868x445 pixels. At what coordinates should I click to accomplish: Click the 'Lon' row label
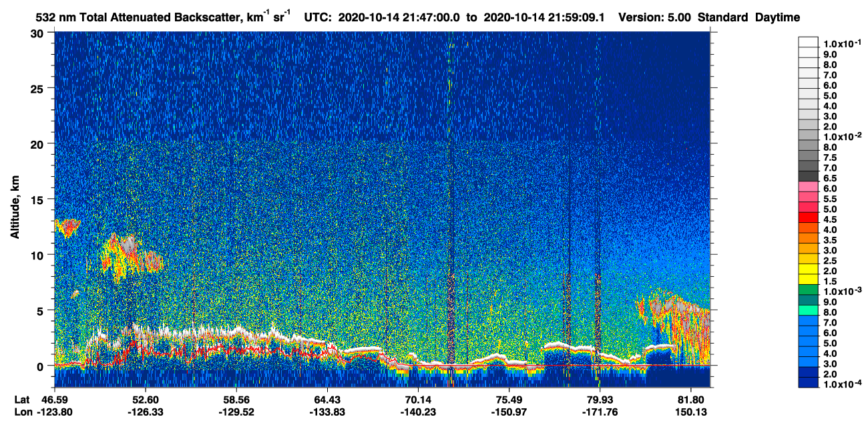click(x=22, y=412)
